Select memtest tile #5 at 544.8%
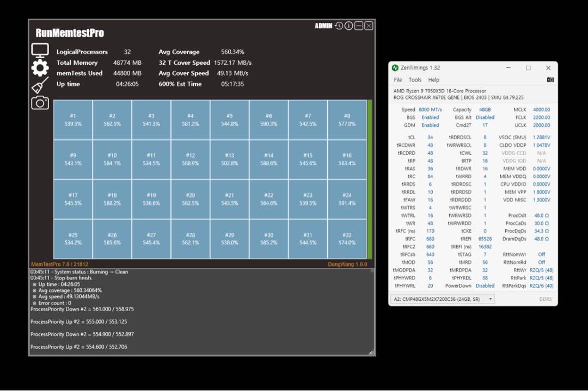The height and width of the screenshot is (391, 588). coord(230,120)
